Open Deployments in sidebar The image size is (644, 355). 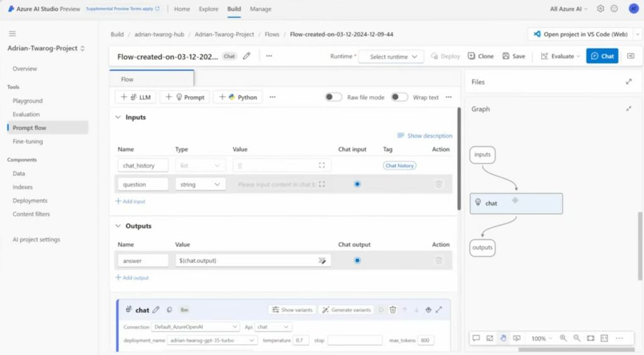pyautogui.click(x=30, y=200)
